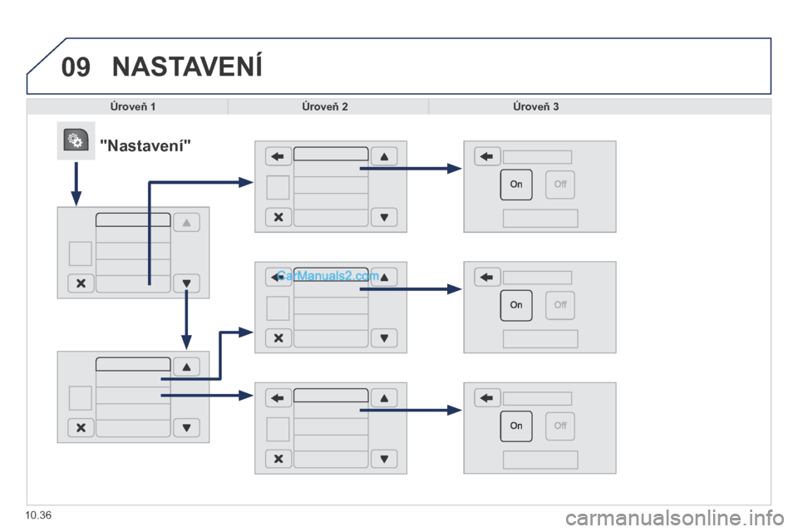Click the up arrow in top Úroveň 2 panel
This screenshot has width=798, height=532.
click(384, 156)
